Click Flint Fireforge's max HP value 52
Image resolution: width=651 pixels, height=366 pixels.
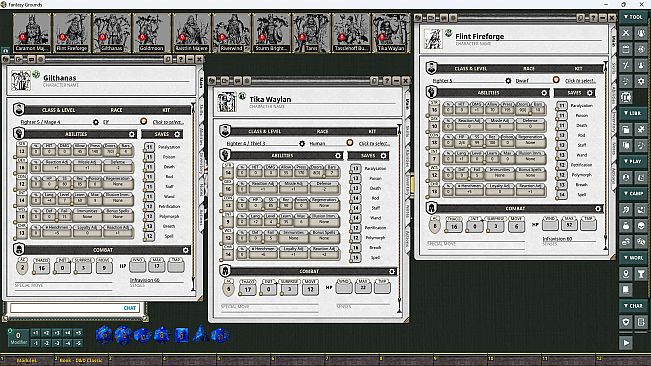(x=569, y=225)
